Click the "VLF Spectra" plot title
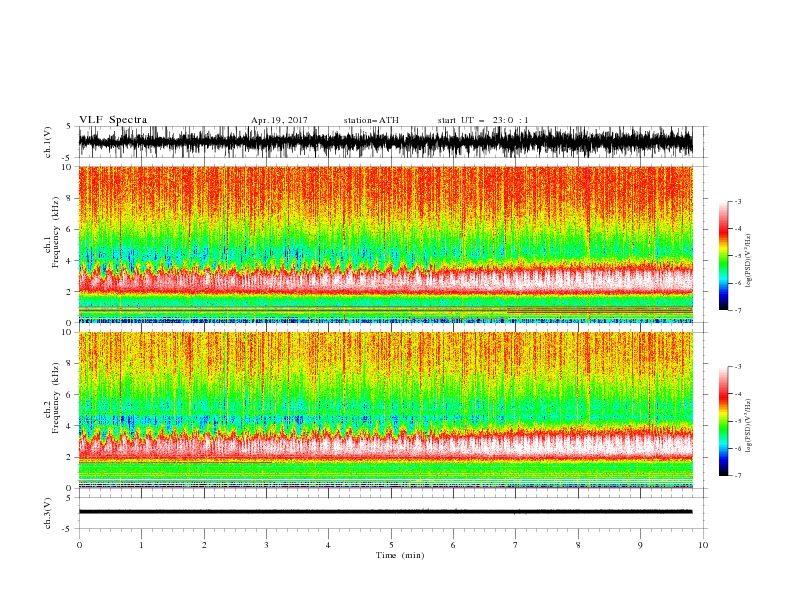 [x=113, y=120]
